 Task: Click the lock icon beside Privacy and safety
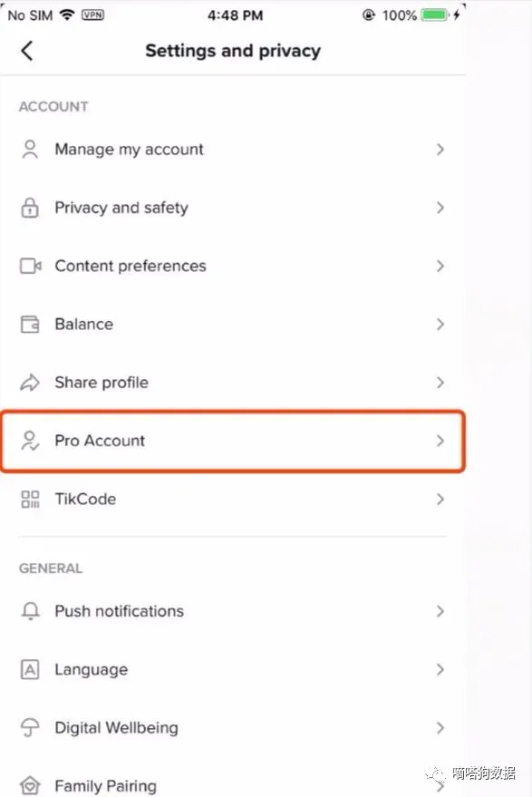pos(30,208)
